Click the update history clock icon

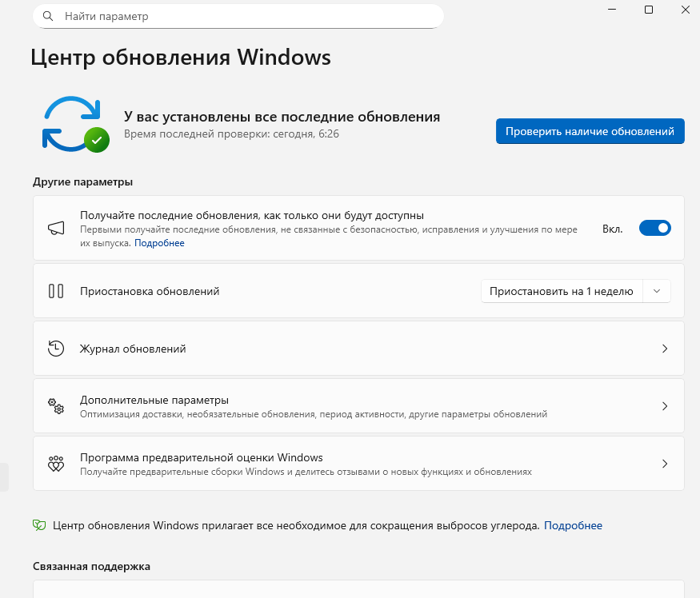pos(56,349)
